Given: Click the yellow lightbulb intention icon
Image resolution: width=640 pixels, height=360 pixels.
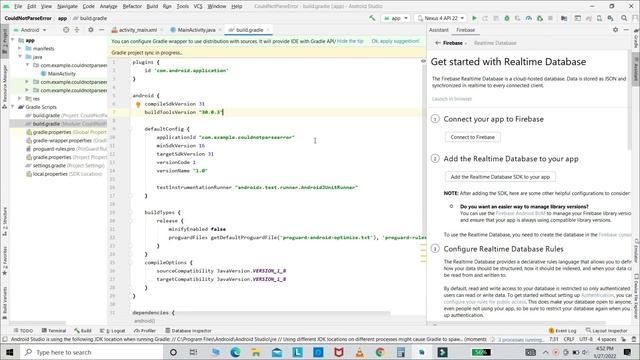Looking at the screenshot, I should pyautogui.click(x=138, y=104).
